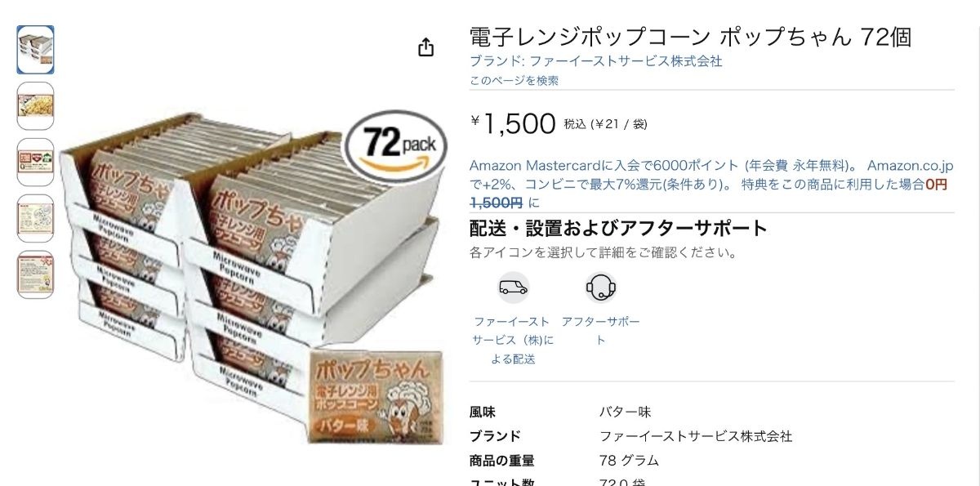Click the アフターサポート label
This screenshot has height=486, width=980.
[600, 331]
